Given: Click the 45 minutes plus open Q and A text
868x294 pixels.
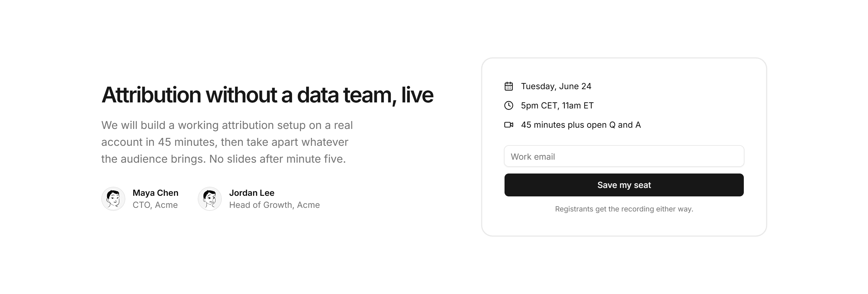Looking at the screenshot, I should pos(581,125).
